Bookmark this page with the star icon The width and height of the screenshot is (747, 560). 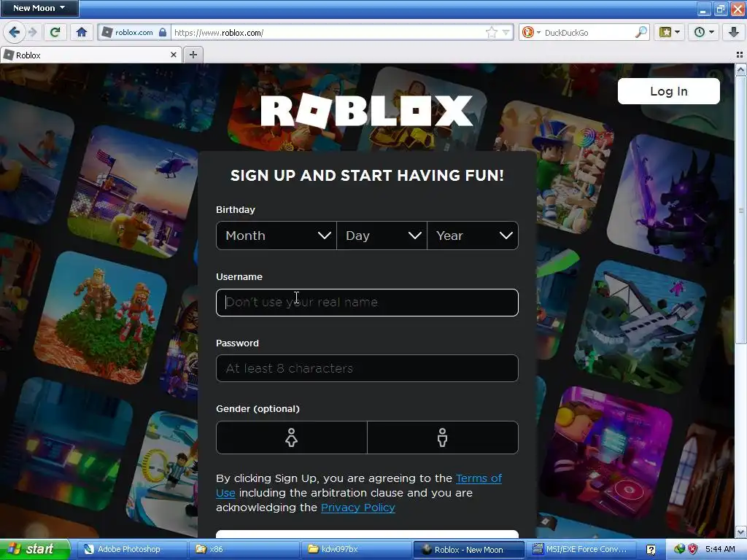(491, 32)
